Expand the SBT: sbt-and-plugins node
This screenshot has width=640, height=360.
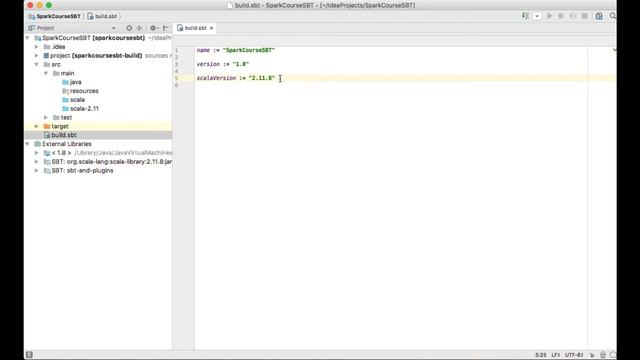pyautogui.click(x=36, y=171)
